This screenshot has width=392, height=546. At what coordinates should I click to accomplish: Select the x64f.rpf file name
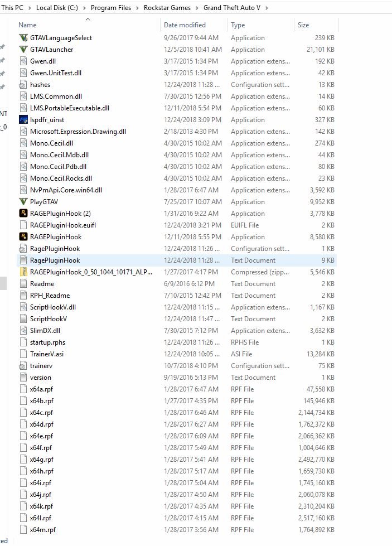(x=41, y=448)
